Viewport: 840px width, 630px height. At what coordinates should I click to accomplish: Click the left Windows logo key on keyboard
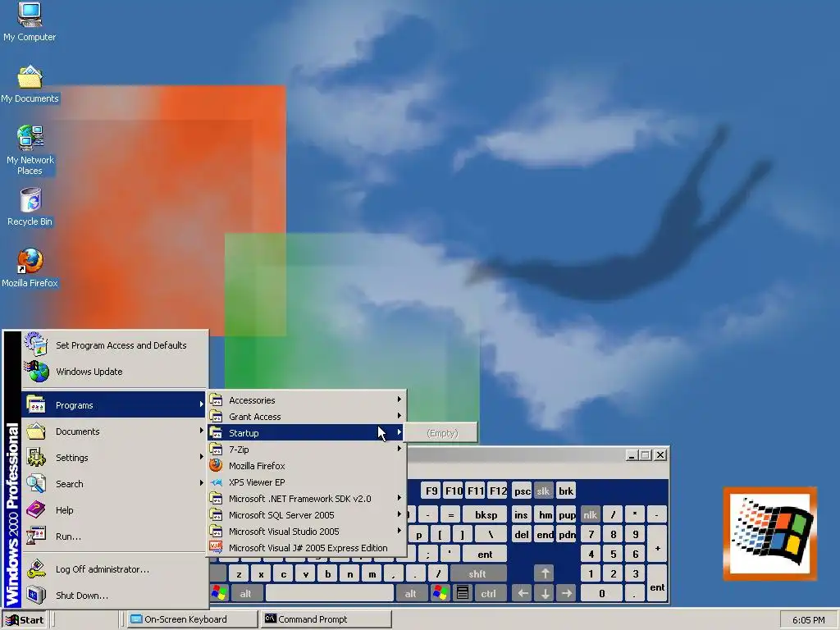point(219,593)
